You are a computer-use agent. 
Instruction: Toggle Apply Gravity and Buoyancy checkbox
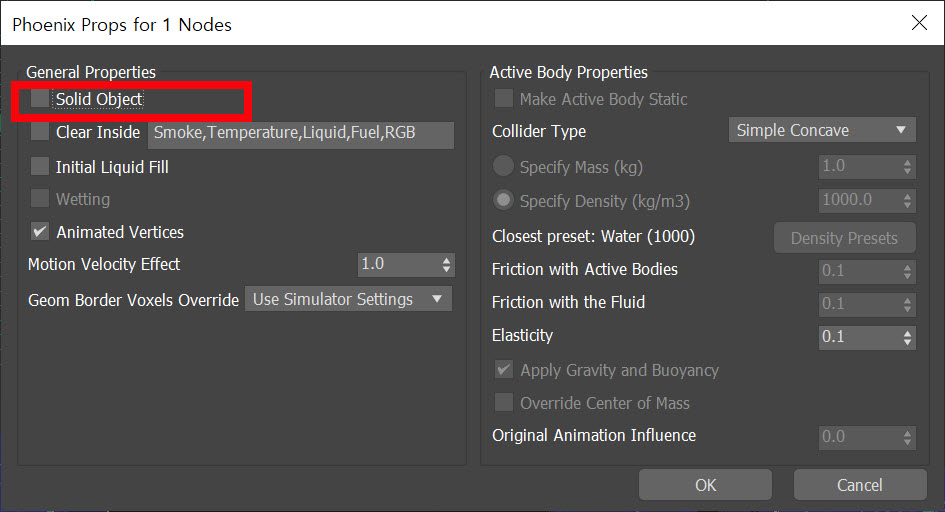coord(504,369)
